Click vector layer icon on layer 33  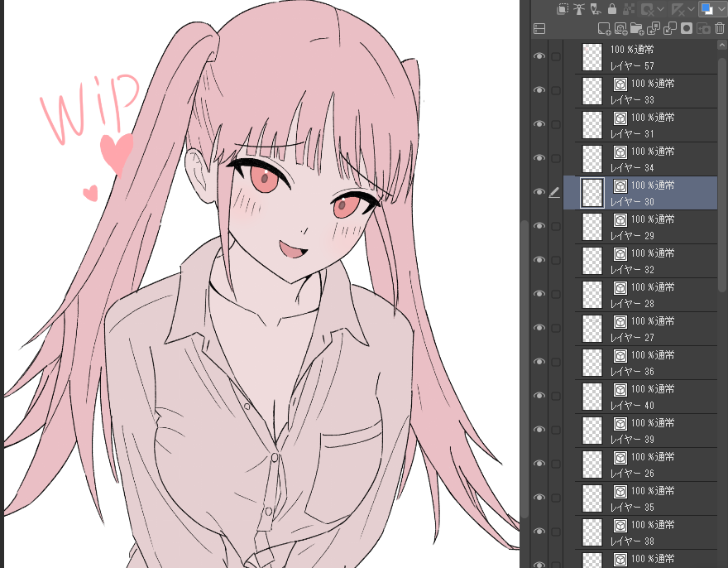point(620,84)
